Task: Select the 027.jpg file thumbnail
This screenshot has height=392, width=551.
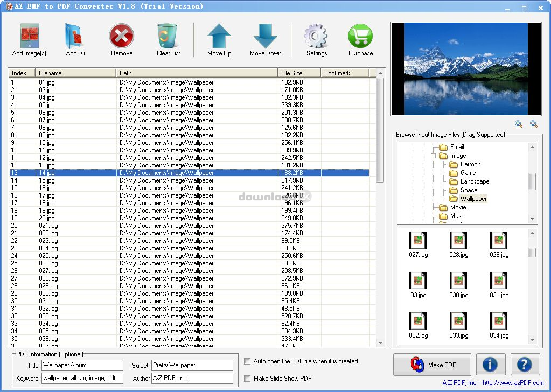Action: pos(418,245)
